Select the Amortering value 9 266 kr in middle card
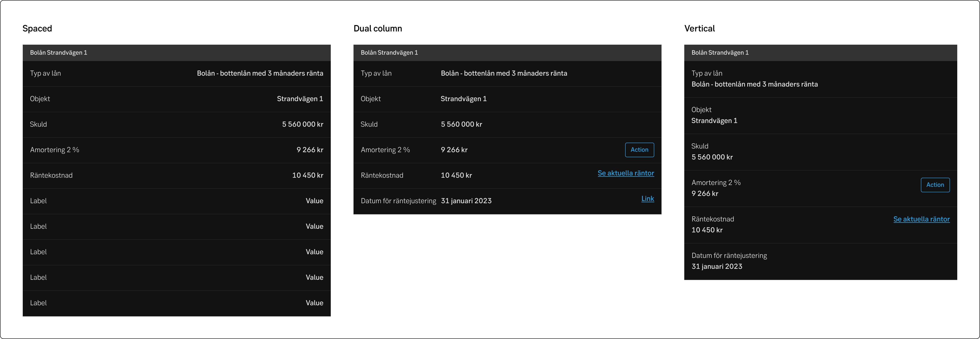Viewport: 980px width, 339px height. tap(454, 150)
